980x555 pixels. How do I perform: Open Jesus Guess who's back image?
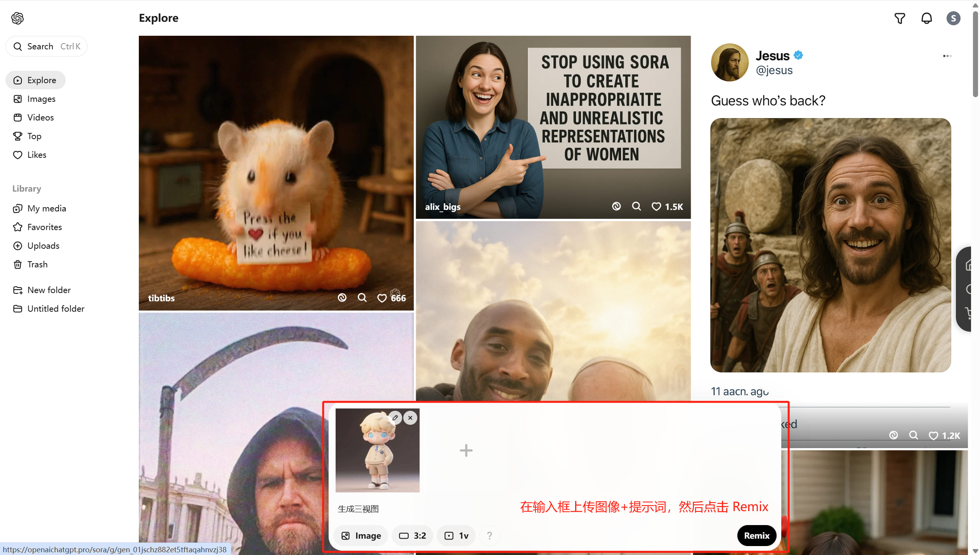tap(830, 245)
